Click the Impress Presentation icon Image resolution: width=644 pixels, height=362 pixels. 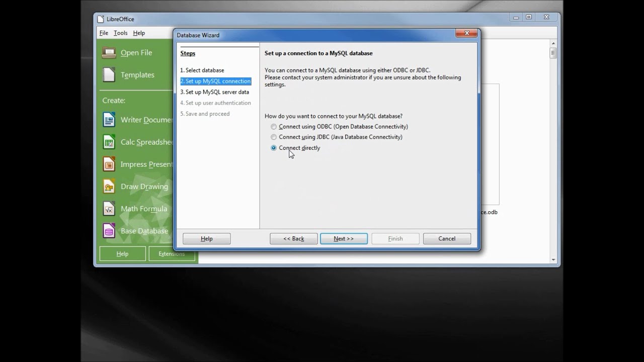(x=109, y=164)
